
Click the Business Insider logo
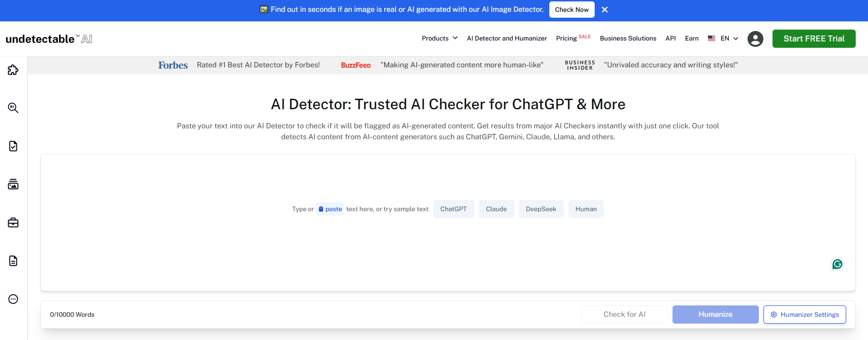click(x=580, y=65)
